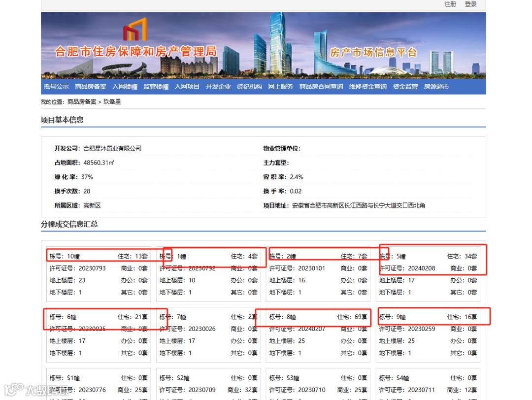Click 住宅: 69套 in 8幢 card
The width and height of the screenshot is (532, 400).
coord(352,317)
